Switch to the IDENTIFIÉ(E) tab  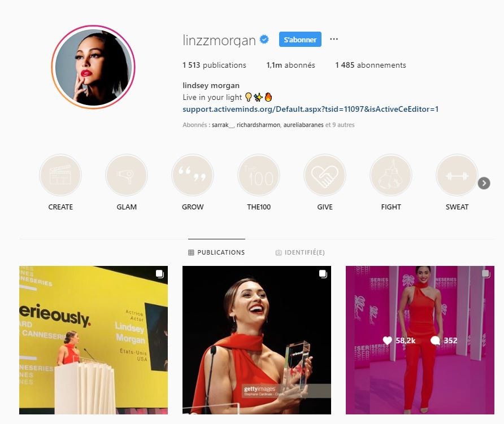(x=300, y=252)
